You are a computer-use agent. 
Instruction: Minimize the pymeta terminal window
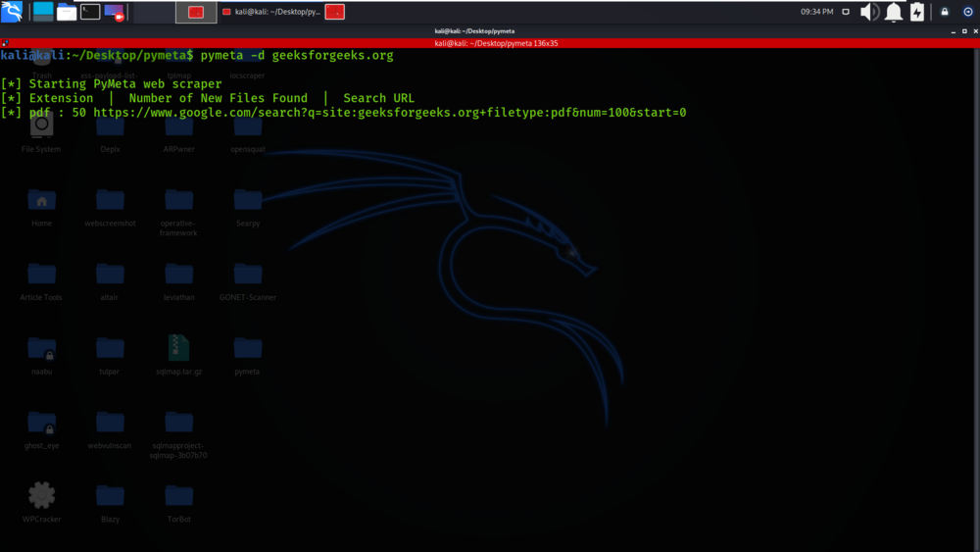[954, 31]
